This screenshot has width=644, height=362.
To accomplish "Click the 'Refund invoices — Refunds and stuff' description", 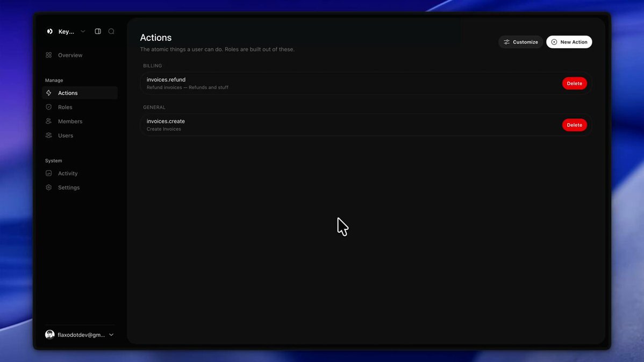I will [187, 88].
